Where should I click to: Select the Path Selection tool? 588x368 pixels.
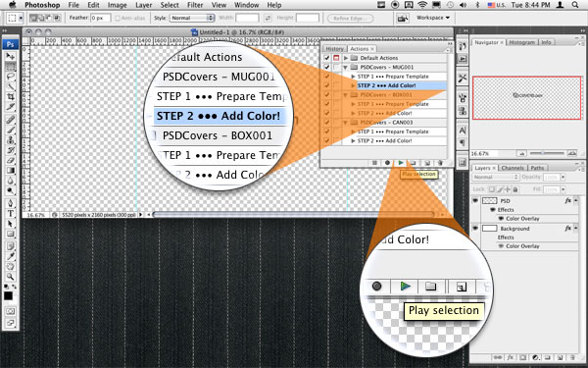click(x=10, y=224)
